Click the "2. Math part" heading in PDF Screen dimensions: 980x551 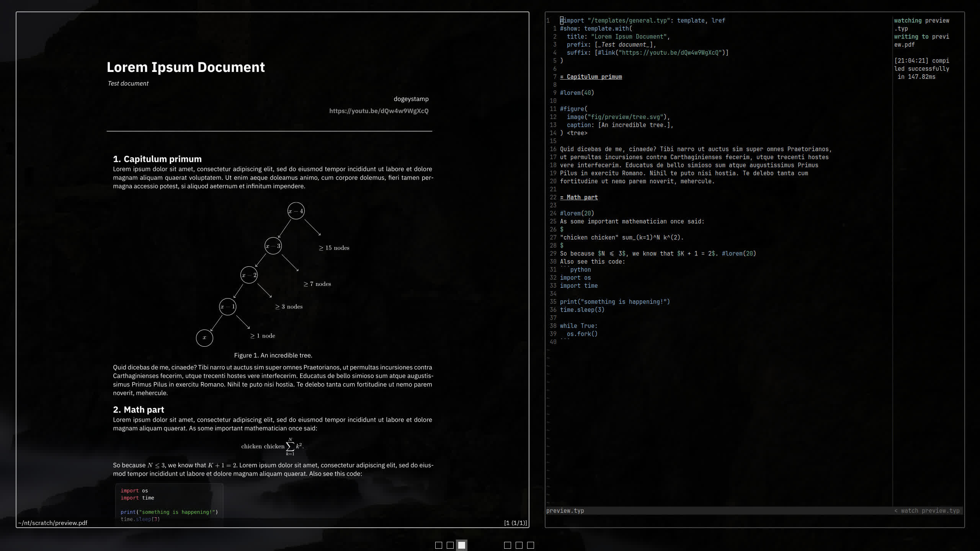click(139, 410)
